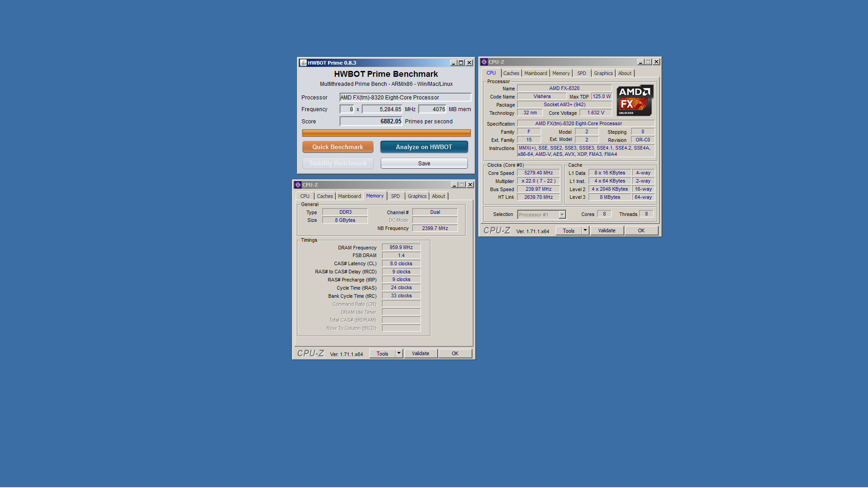Start the Quick Benchmark
The width and height of the screenshot is (868, 488).
point(338,147)
